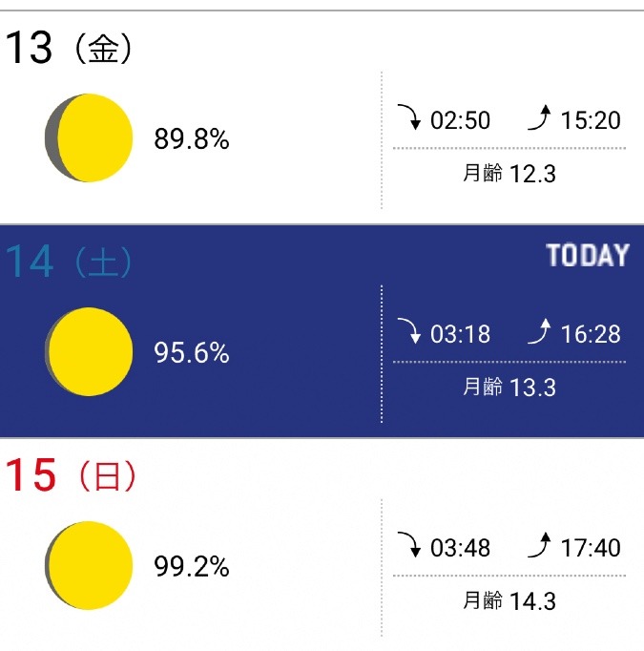
Task: Click the moonset arrow beside 02:50
Action: 409,117
